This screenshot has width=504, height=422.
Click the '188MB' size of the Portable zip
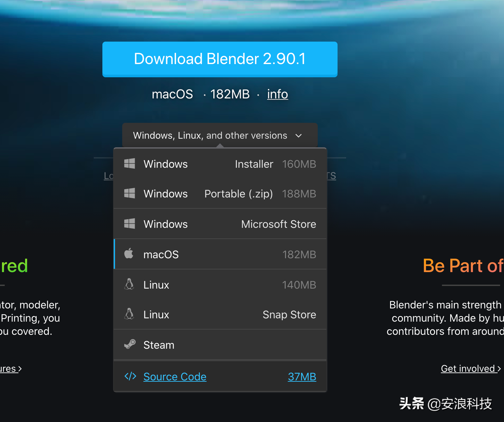(299, 194)
